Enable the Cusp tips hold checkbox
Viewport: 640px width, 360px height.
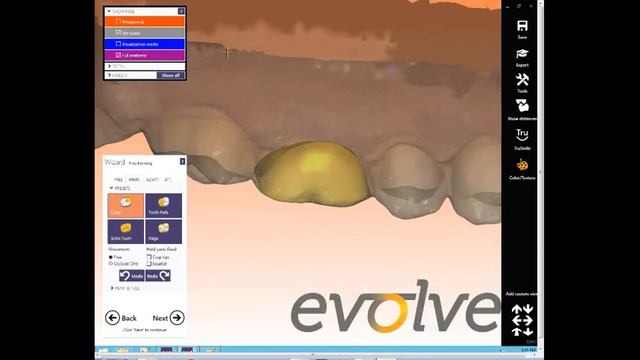coord(149,257)
